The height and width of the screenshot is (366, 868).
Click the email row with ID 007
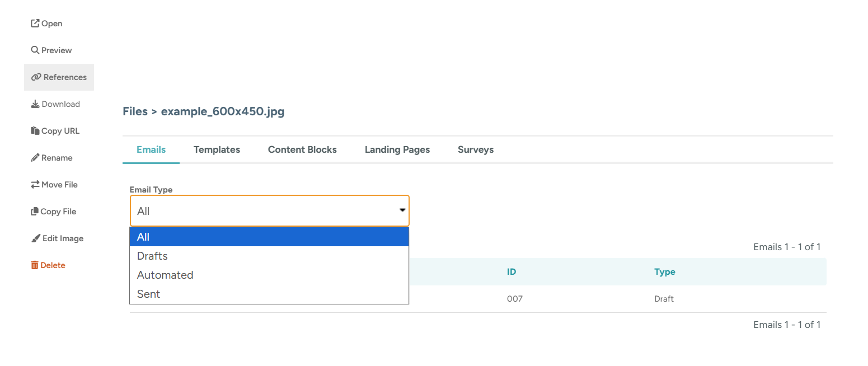[x=514, y=299]
